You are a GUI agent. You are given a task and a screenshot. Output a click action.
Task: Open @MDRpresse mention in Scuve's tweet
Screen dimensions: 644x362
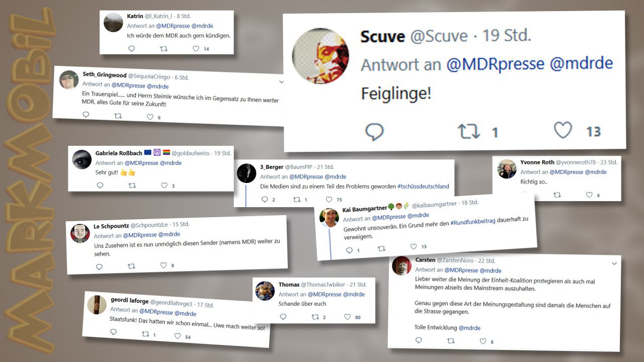(495, 64)
